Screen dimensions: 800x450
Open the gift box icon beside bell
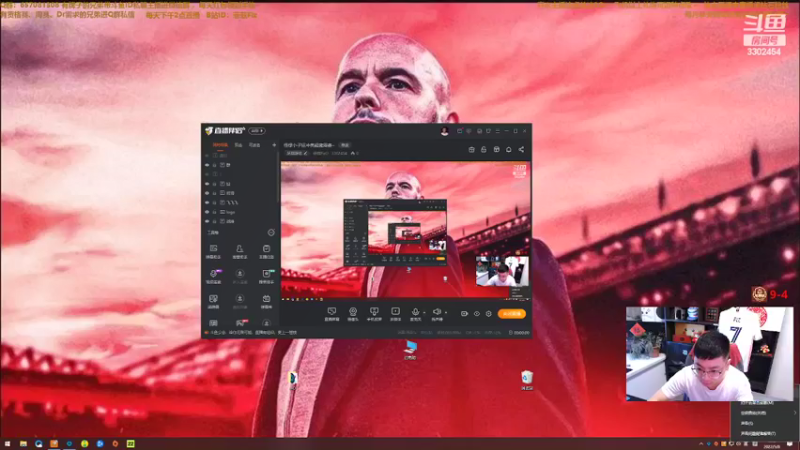click(x=496, y=149)
